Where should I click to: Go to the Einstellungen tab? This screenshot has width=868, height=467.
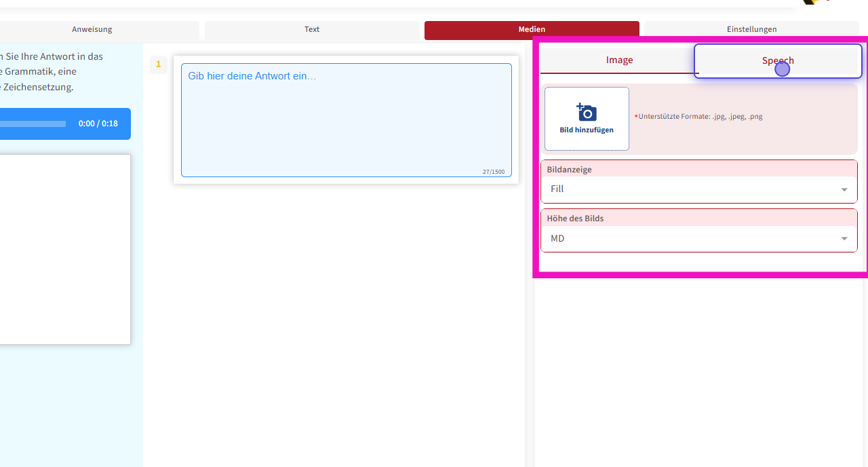[x=751, y=30]
